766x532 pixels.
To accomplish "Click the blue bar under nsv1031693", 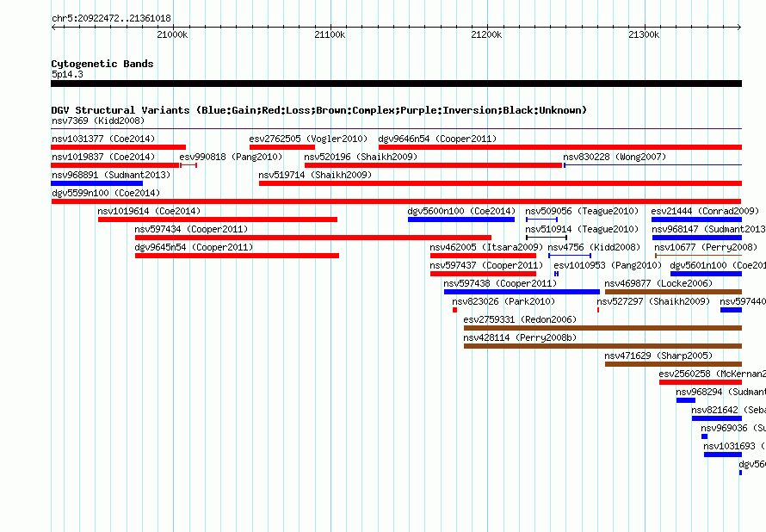I will click(x=723, y=455).
